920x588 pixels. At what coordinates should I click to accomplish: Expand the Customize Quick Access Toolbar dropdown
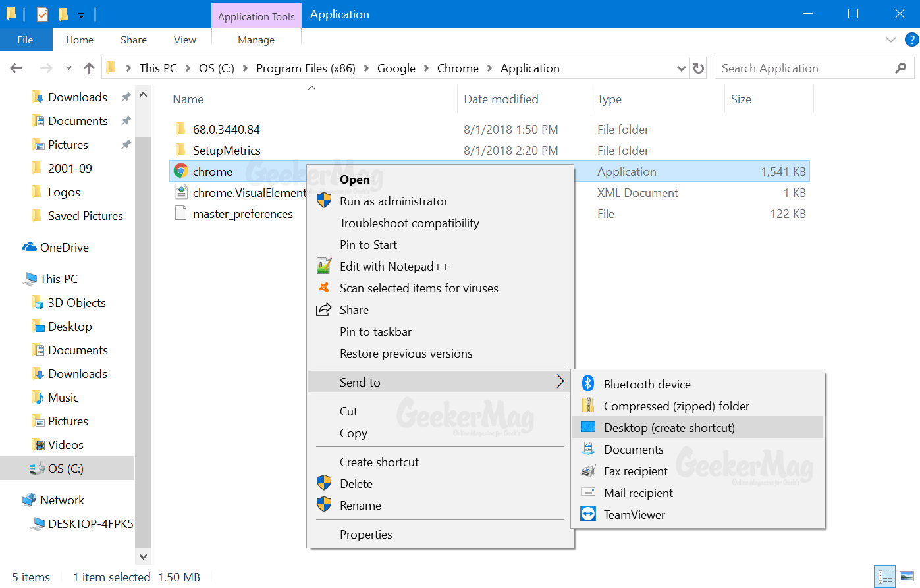pyautogui.click(x=81, y=14)
